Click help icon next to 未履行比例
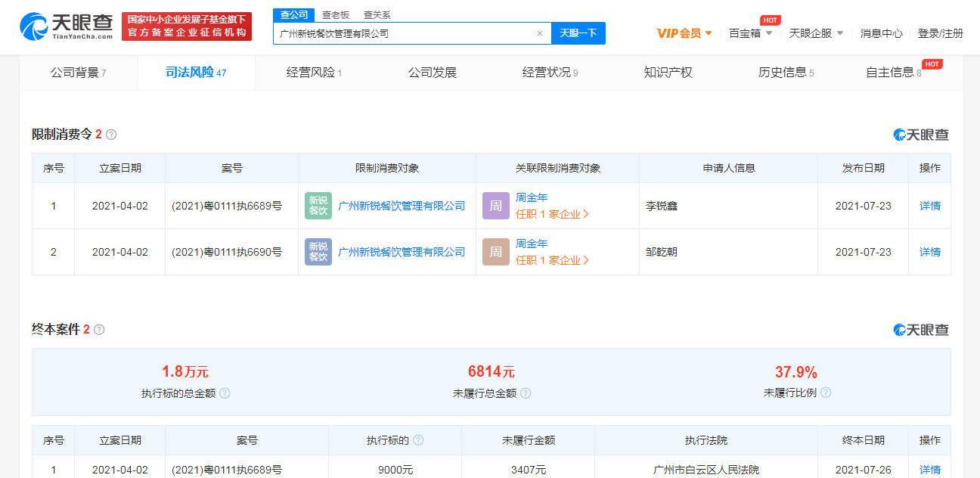The height and width of the screenshot is (478, 980). tap(826, 393)
